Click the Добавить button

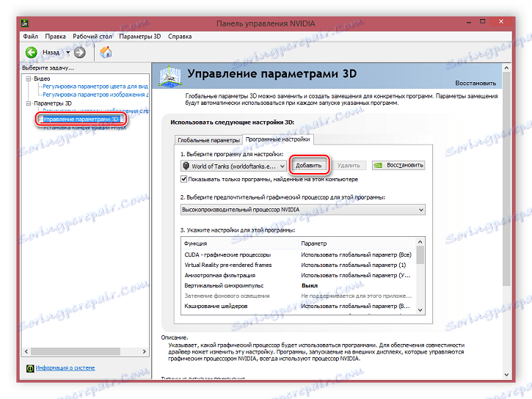tap(308, 166)
